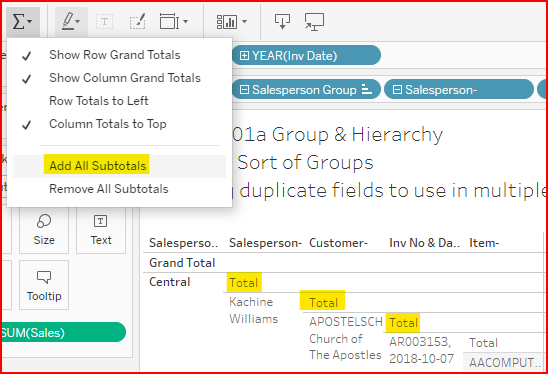Click the Size marks card slider button

tap(44, 230)
